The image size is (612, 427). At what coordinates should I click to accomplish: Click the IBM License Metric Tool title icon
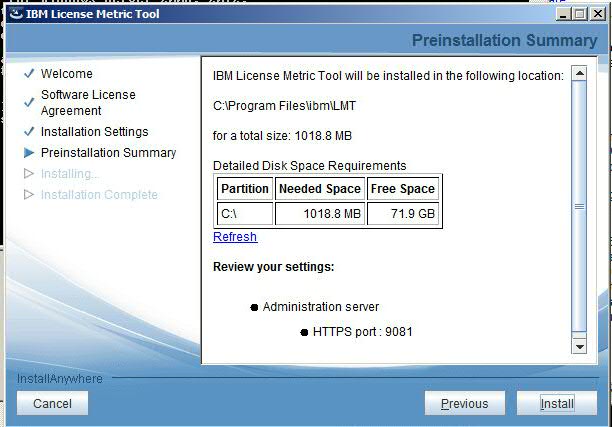tap(11, 12)
